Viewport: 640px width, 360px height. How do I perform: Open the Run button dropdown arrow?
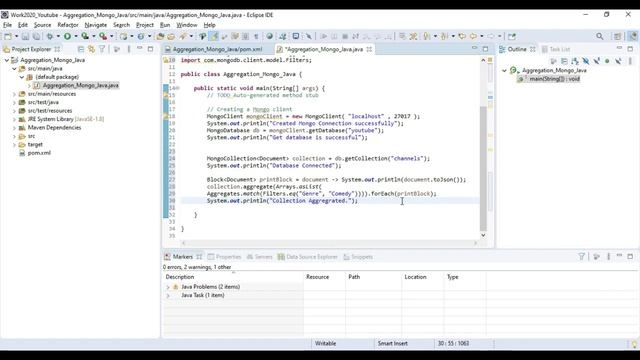(76, 36)
